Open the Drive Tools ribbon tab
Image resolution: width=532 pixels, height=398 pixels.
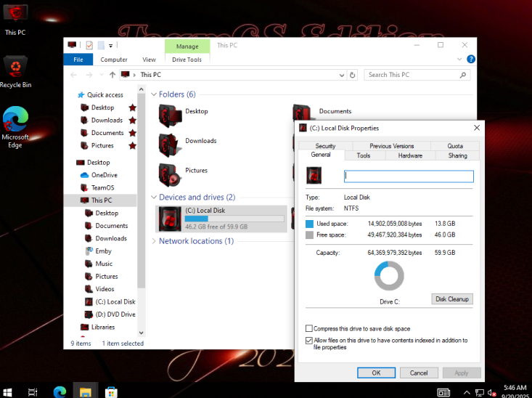[187, 60]
